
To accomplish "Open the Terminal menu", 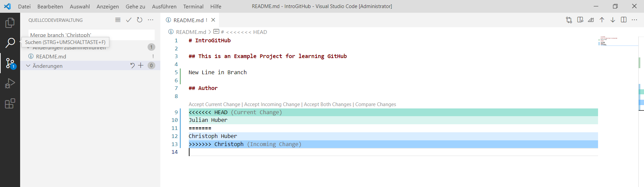I will click(193, 6).
